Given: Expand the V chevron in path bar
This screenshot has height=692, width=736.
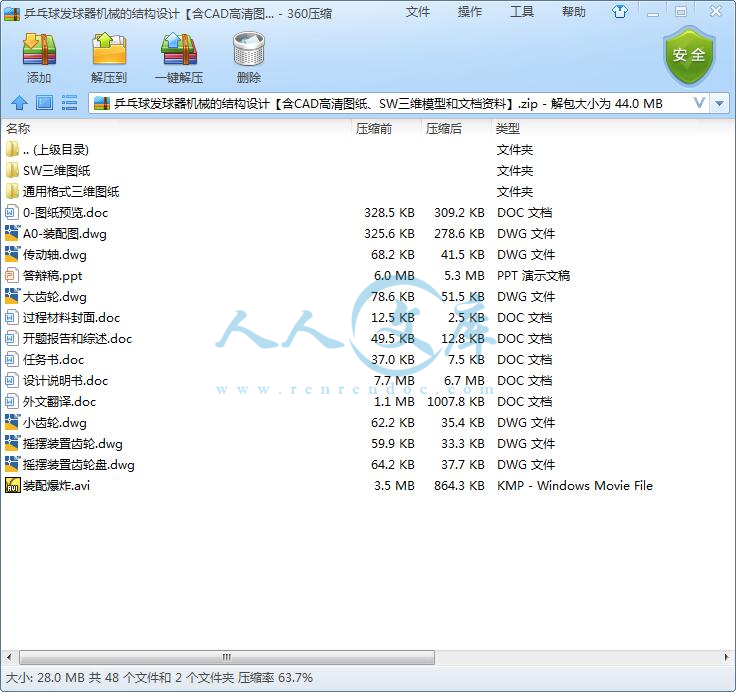Looking at the screenshot, I should (699, 103).
